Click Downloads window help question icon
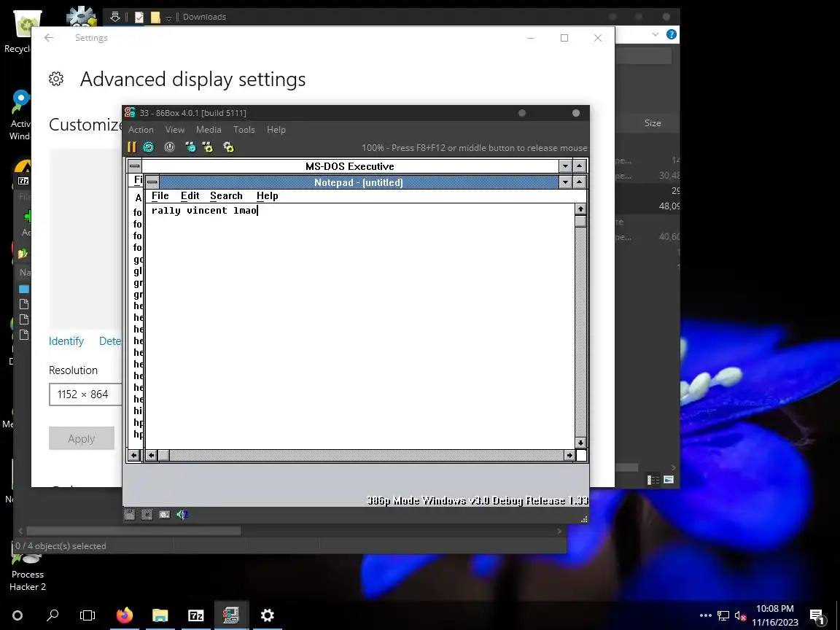840x630 pixels. point(672,34)
